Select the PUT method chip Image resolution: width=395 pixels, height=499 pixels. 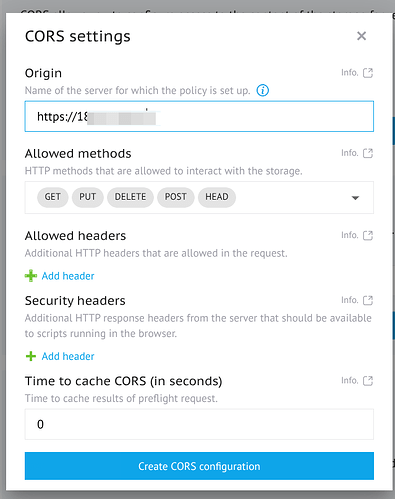point(88,197)
